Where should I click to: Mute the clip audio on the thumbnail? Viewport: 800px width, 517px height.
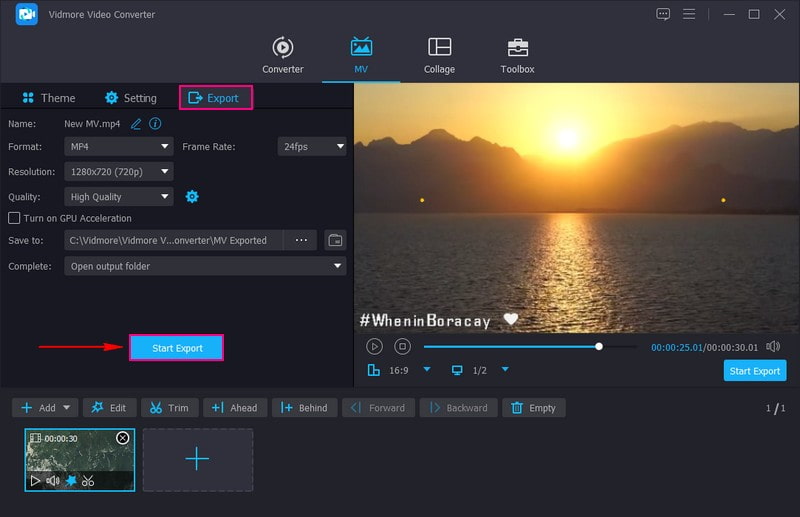[52, 481]
